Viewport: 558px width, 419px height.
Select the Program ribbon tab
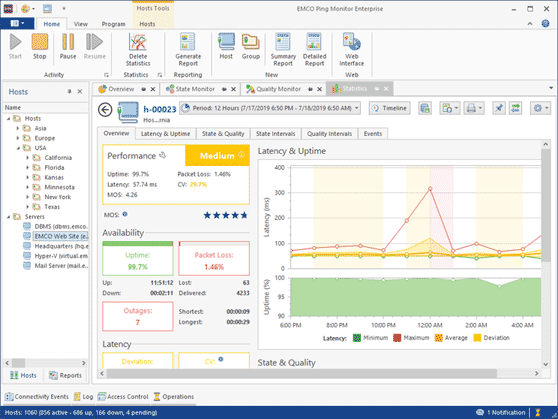tap(113, 24)
